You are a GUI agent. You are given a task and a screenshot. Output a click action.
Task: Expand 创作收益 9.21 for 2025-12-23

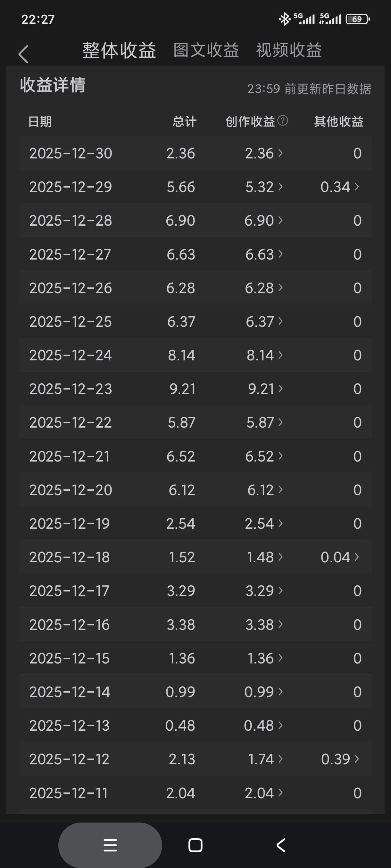[x=265, y=389]
